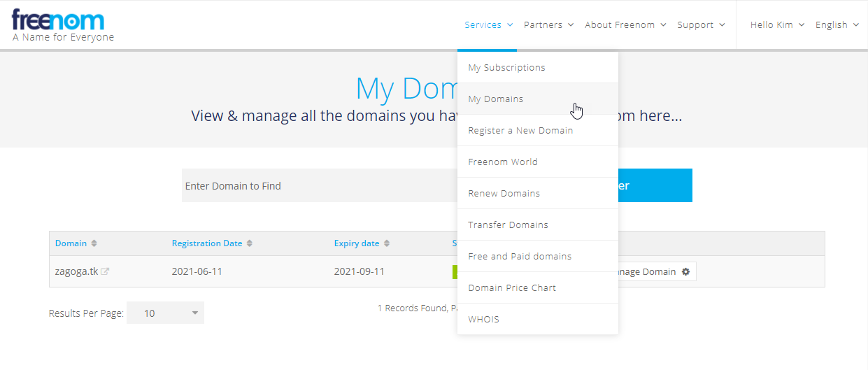Sort by Expiry date column arrows
This screenshot has height=370, width=868.
386,243
